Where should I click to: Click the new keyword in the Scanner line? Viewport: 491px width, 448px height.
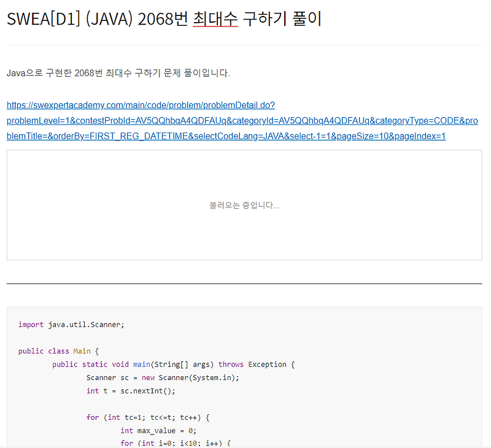point(147,377)
